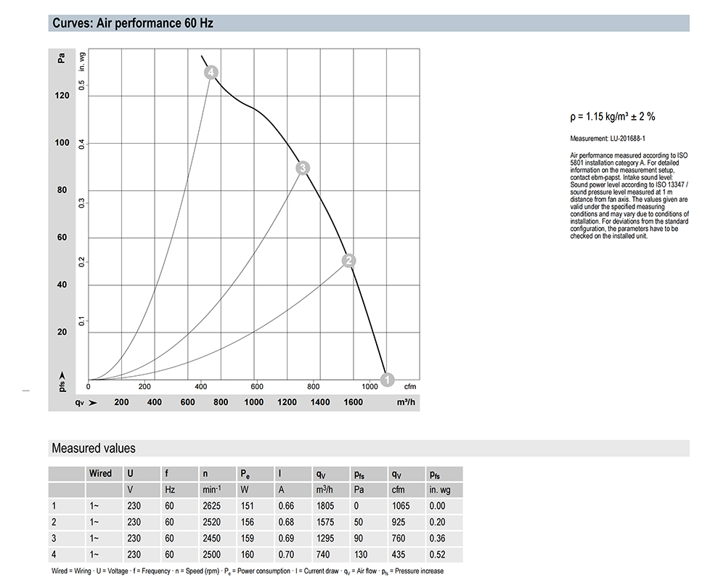Click the 'cfm' unit label on the chart
The height and width of the screenshot is (588, 726).
pyautogui.click(x=409, y=387)
